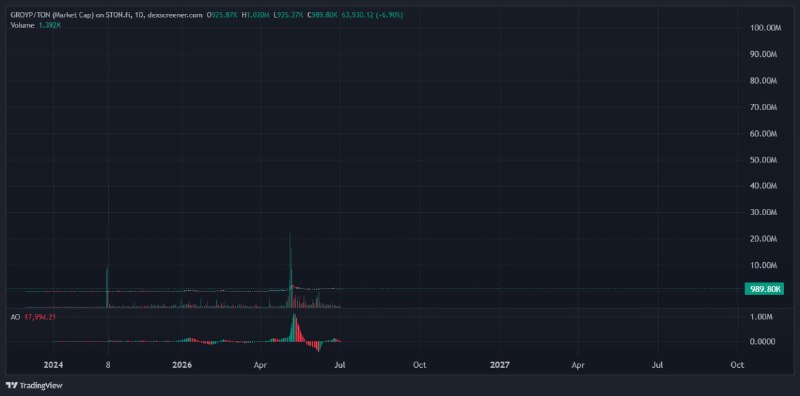
Task: Click the Volume indicator legend label
Action: pos(22,25)
